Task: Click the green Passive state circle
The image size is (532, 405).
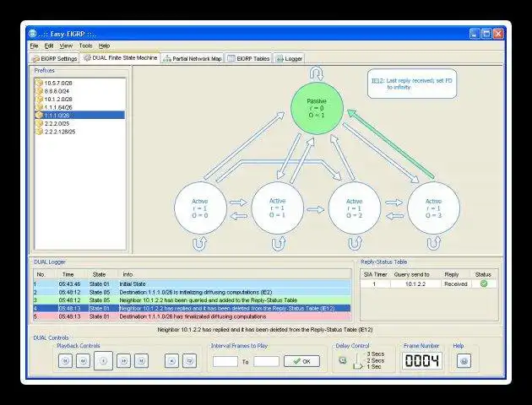Action: click(x=317, y=108)
